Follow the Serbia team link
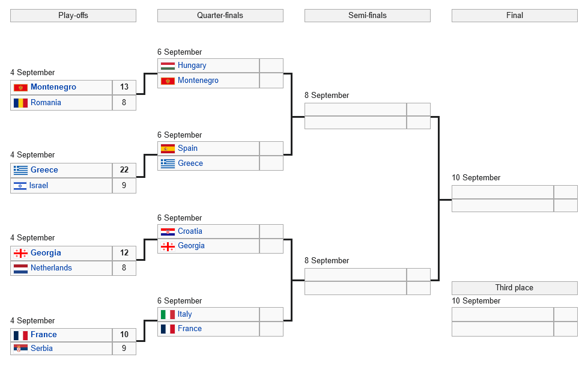 coord(41,349)
